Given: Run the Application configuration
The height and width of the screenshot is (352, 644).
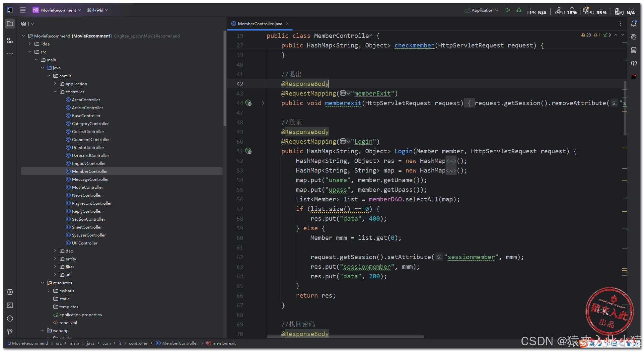Looking at the screenshot, I should point(508,10).
